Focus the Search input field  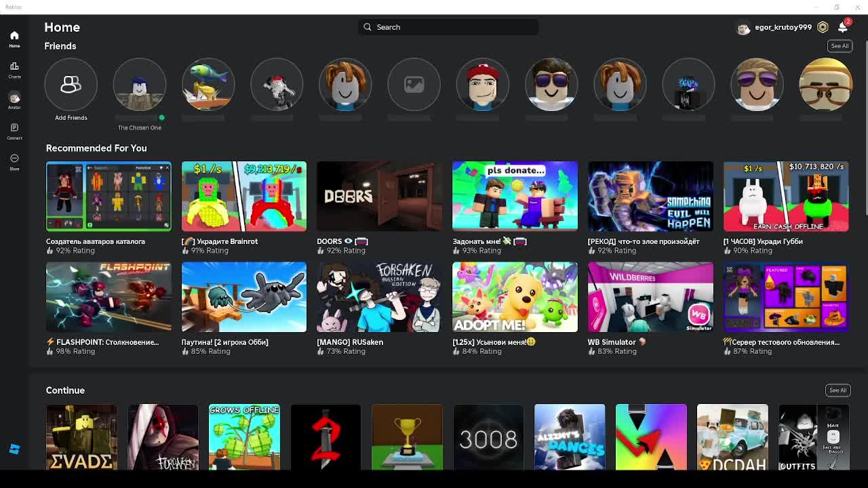click(448, 27)
